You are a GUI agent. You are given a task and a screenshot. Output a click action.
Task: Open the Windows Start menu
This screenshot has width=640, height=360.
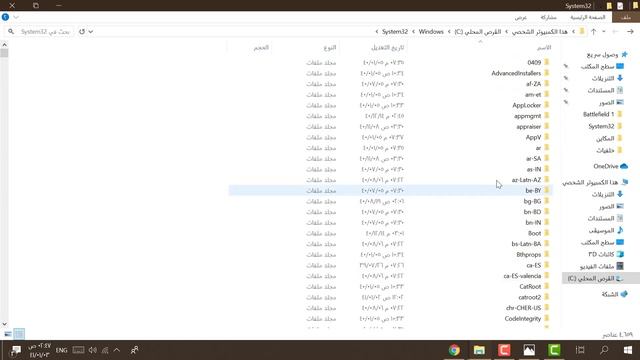pyautogui.click(x=628, y=350)
